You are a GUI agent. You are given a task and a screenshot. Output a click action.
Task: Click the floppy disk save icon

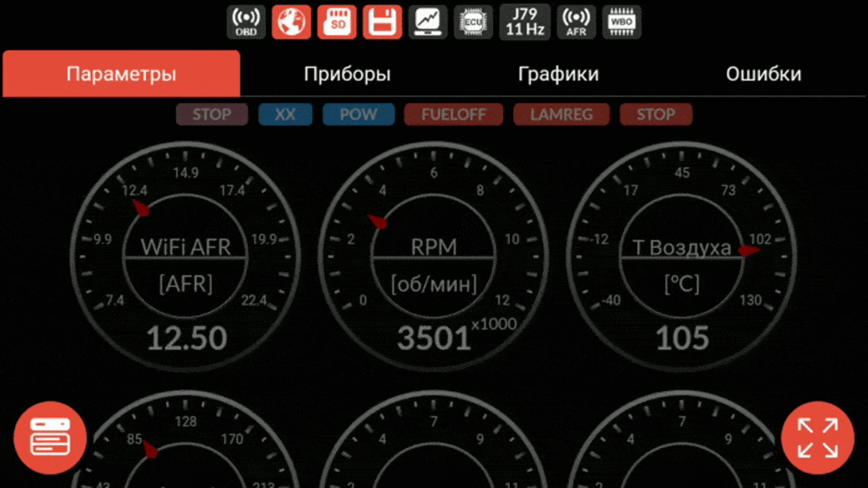tap(382, 22)
